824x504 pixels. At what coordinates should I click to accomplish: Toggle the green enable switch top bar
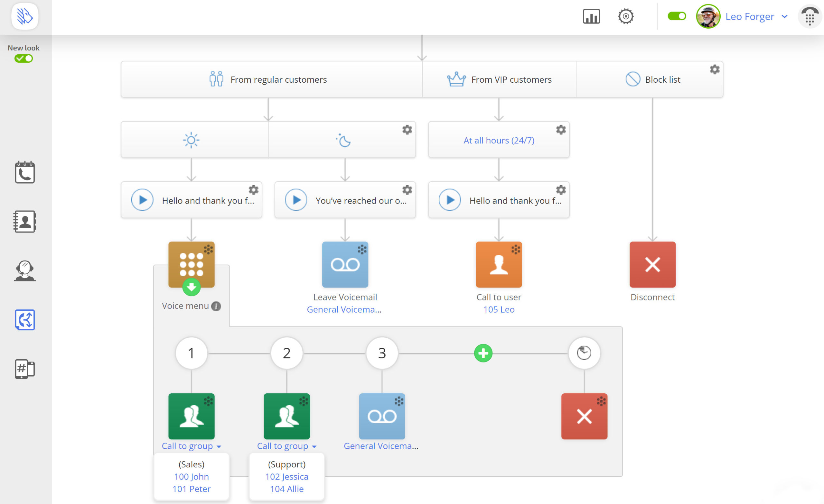point(676,16)
